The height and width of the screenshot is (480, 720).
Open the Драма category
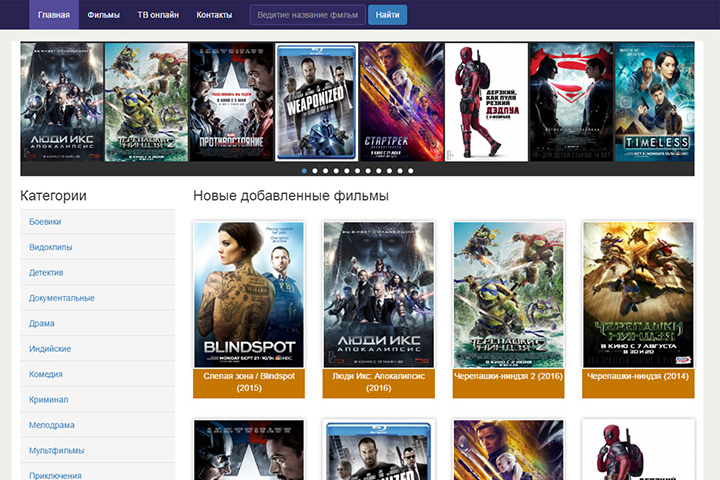(x=98, y=323)
